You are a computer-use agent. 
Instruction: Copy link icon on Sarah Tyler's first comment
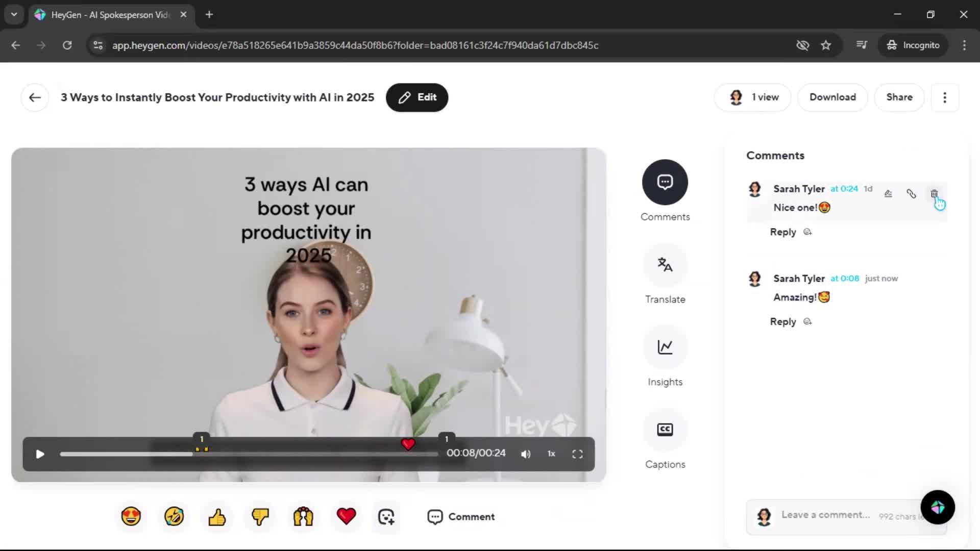911,194
